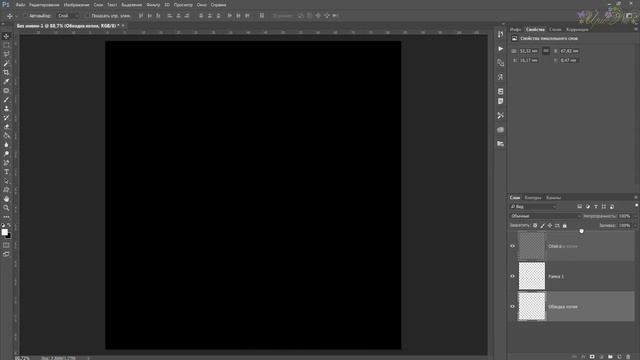Image resolution: width=640 pixels, height=360 pixels.
Task: Click the add layer mask icon
Action: 592,357
